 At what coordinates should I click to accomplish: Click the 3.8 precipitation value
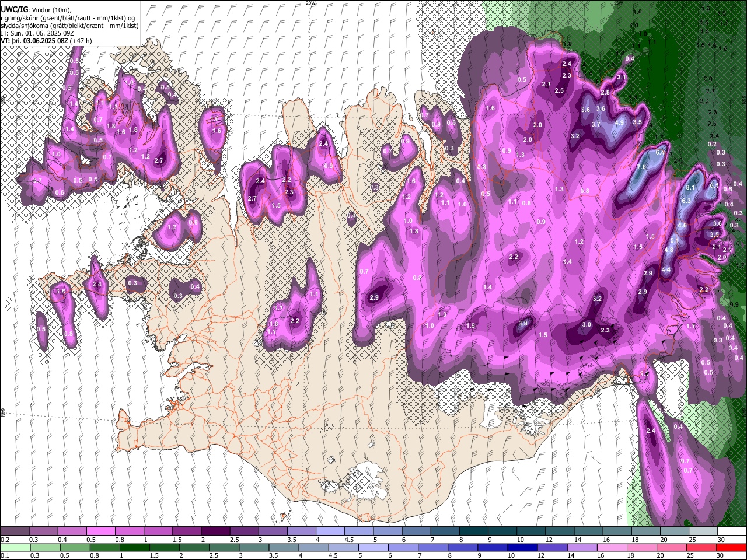(x=523, y=323)
